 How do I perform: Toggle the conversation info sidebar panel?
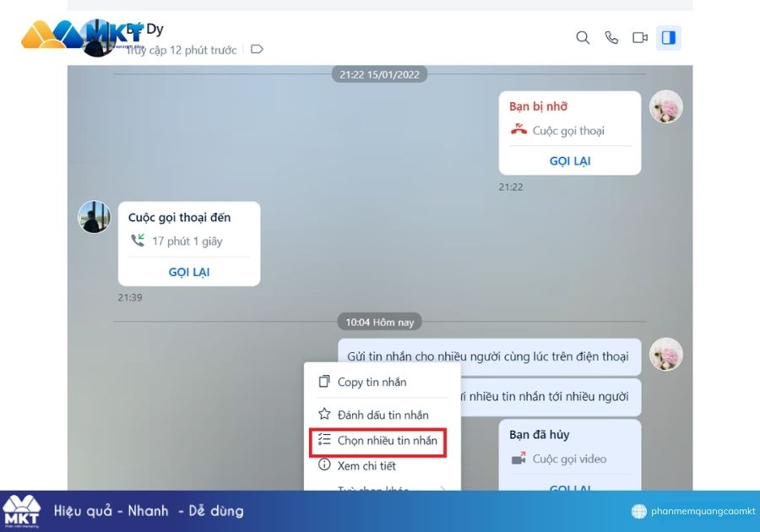pos(669,37)
